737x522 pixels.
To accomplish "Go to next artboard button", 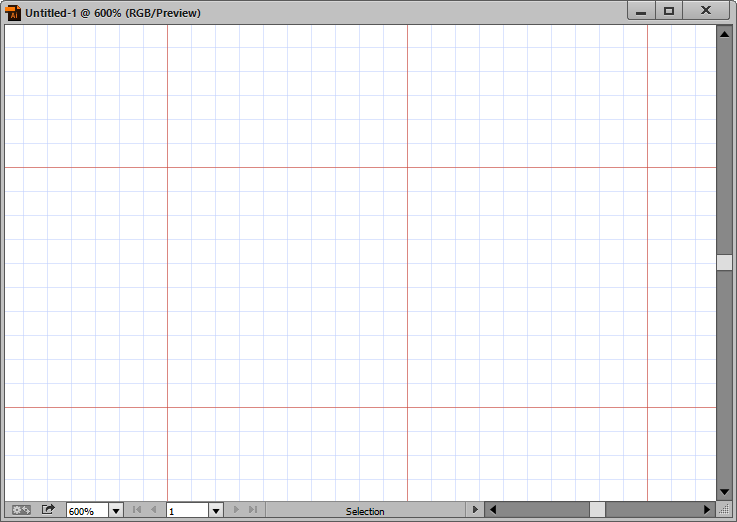I will coord(236,510).
